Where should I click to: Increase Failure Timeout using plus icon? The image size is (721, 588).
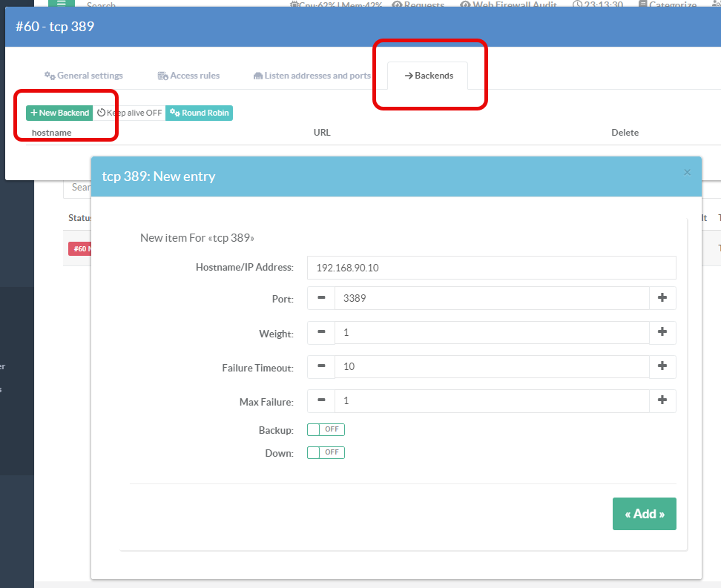pos(662,367)
